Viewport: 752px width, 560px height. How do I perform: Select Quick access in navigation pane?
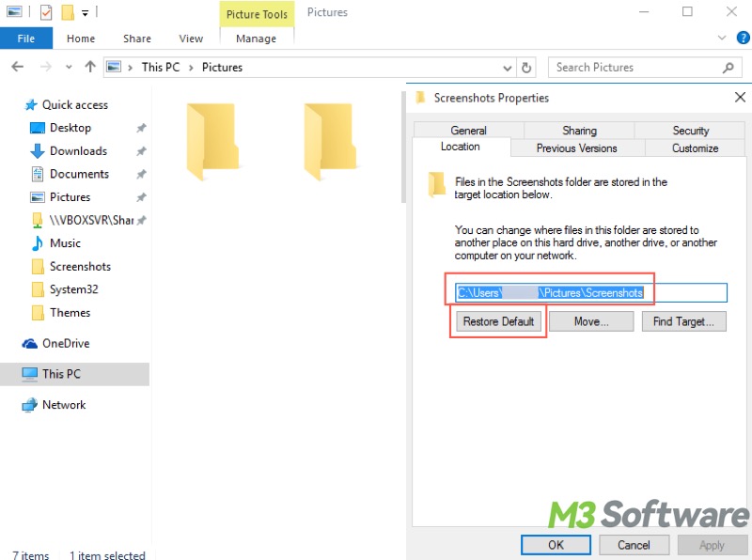tap(75, 104)
